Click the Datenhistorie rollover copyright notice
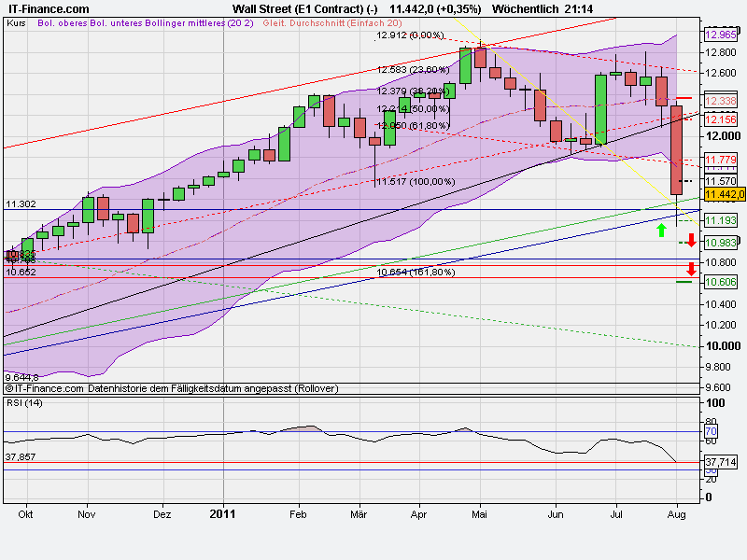The width and height of the screenshot is (747, 560). pos(172,388)
